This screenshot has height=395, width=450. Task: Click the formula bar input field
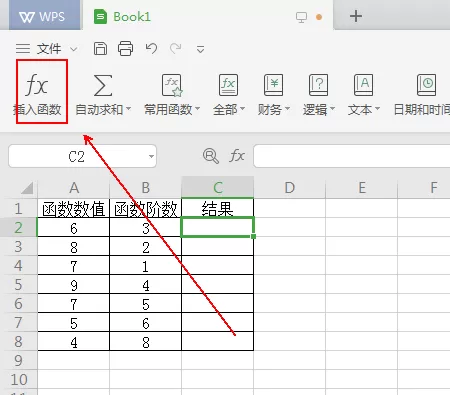pyautogui.click(x=352, y=156)
